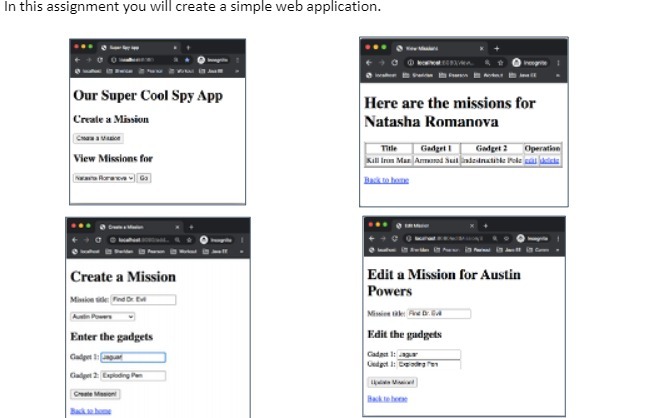The width and height of the screenshot is (653, 418).
Task: Close the Edit Mission tab
Action: point(472,226)
